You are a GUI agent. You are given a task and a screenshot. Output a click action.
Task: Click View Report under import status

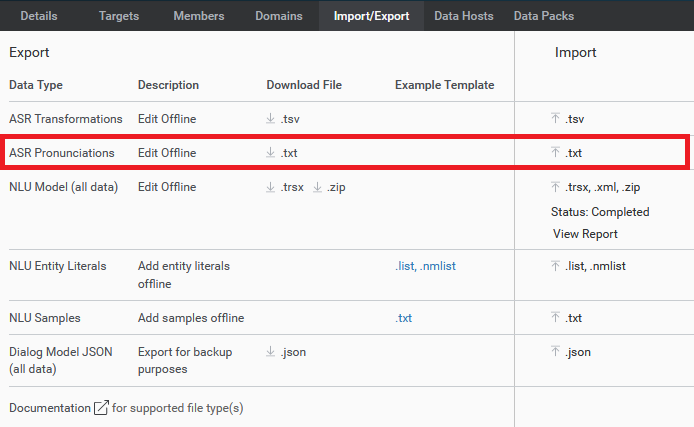pyautogui.click(x=585, y=234)
